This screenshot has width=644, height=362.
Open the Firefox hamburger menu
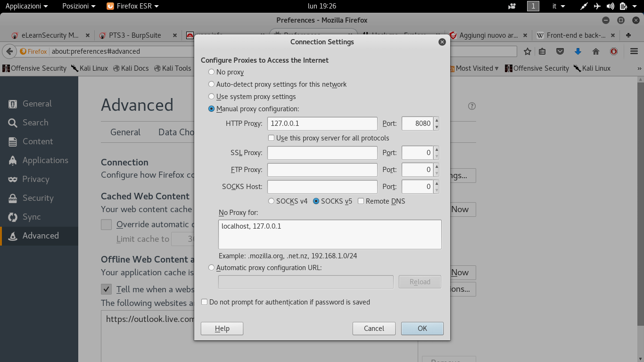(634, 51)
